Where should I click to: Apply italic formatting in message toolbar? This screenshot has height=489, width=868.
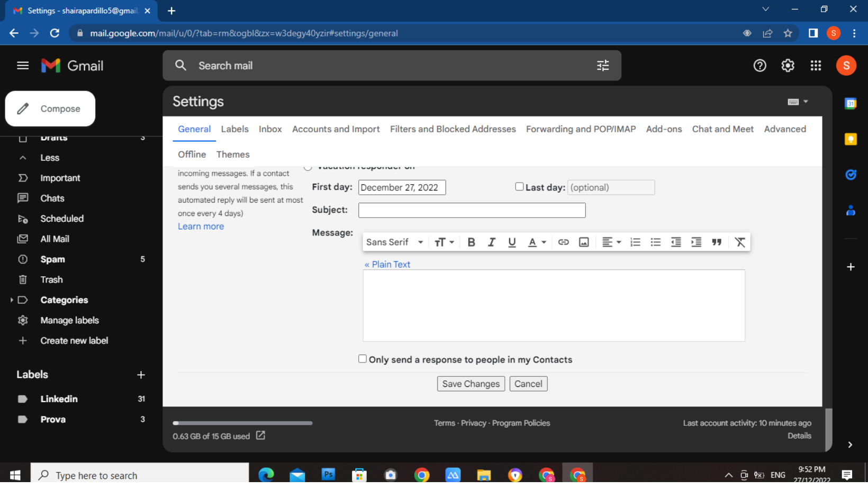[491, 242]
